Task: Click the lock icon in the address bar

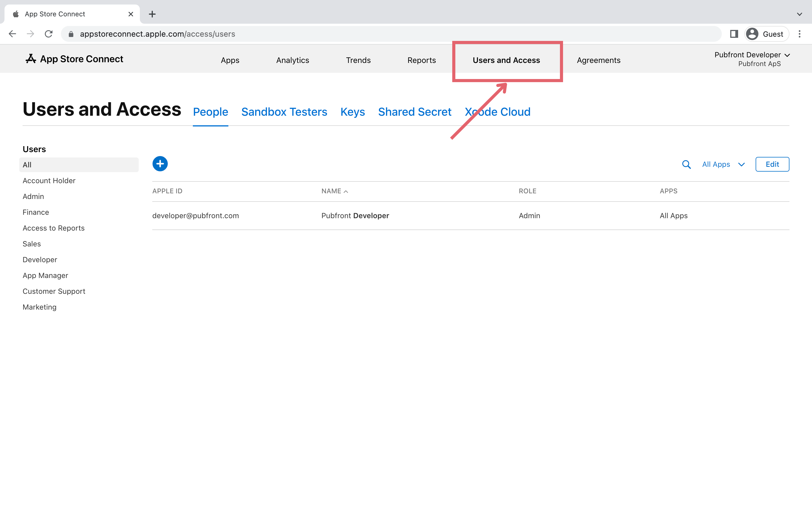Action: tap(71, 34)
